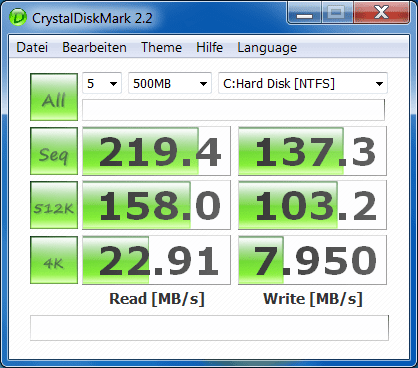
Task: Click the Seq write result 137.3
Action: point(312,151)
